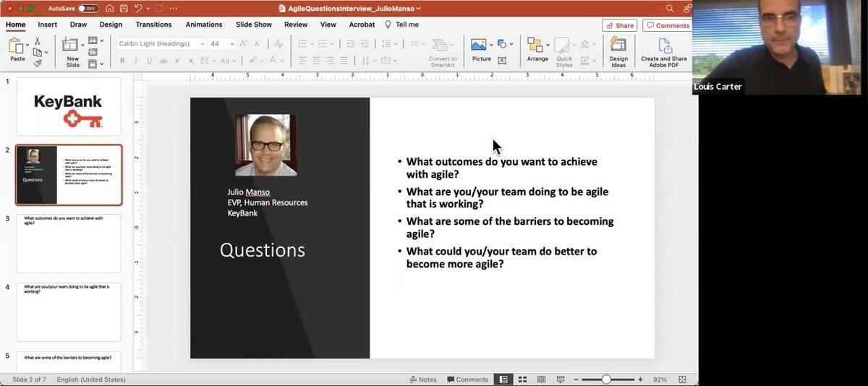Screen dimensions: 868x386
Task: Toggle Underline formatting
Action: tap(150, 61)
